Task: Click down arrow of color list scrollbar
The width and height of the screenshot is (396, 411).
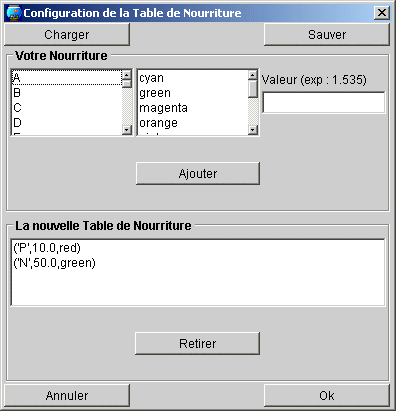Action: tap(253, 130)
